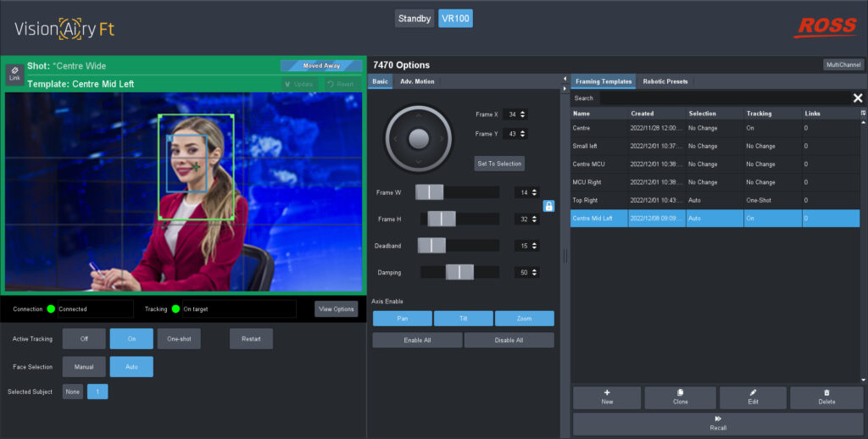Switch to the Basic tab
The height and width of the screenshot is (439, 868).
pyautogui.click(x=381, y=81)
